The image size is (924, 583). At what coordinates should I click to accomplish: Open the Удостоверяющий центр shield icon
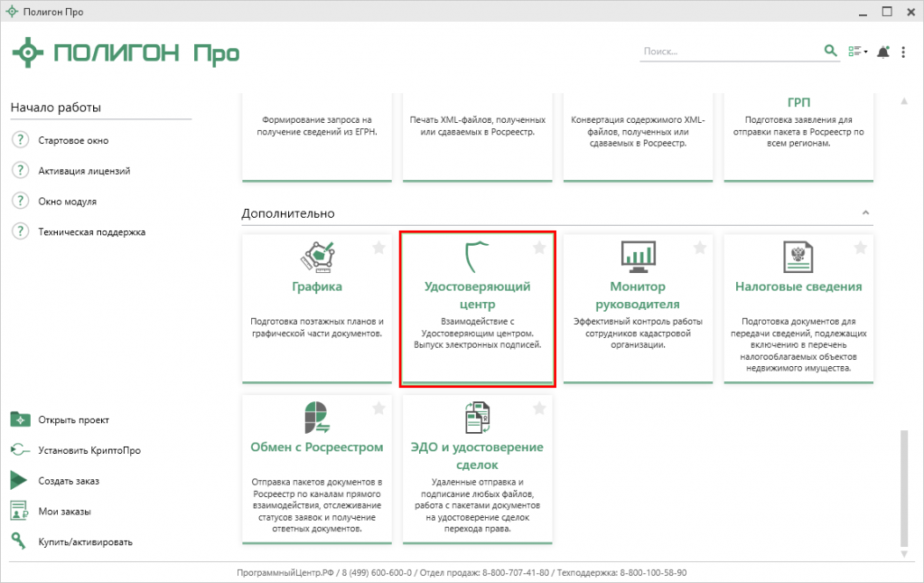[476, 257]
